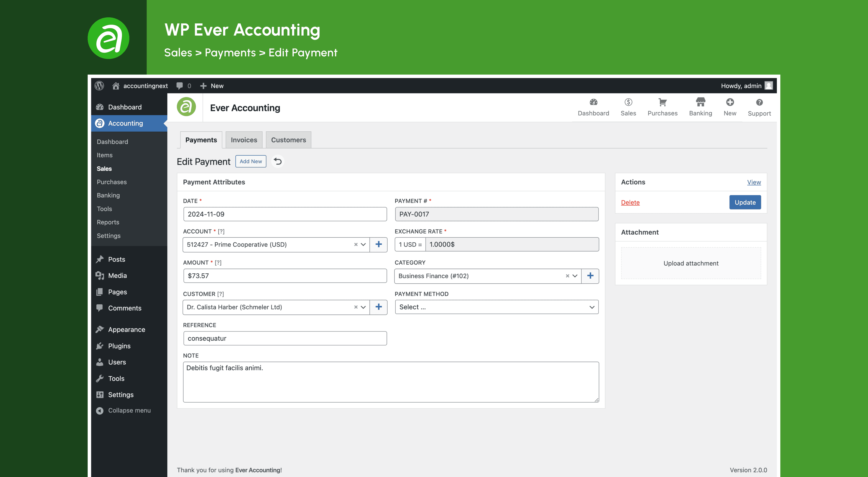The height and width of the screenshot is (477, 868).
Task: Click the remove X on Customer field
Action: [x=355, y=307]
